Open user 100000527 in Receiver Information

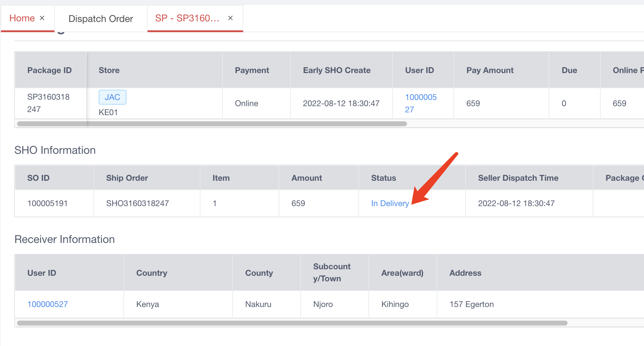tap(48, 304)
